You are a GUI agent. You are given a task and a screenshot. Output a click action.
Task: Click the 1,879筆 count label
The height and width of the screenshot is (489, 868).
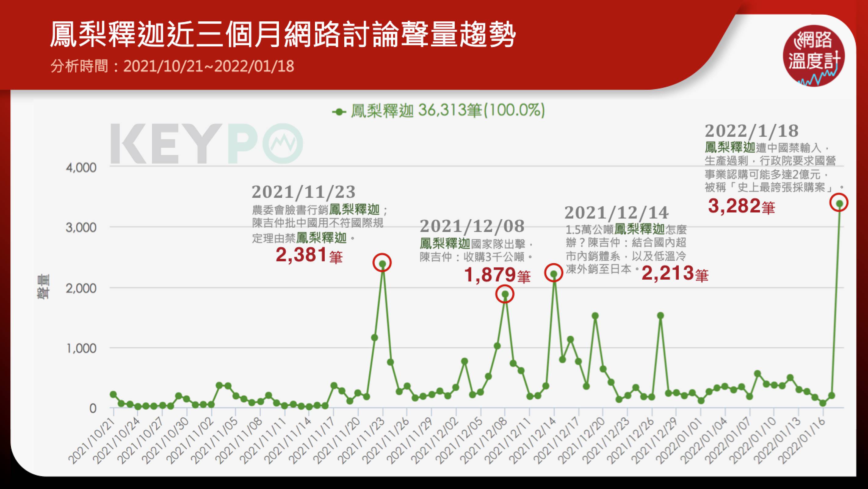pyautogui.click(x=497, y=275)
